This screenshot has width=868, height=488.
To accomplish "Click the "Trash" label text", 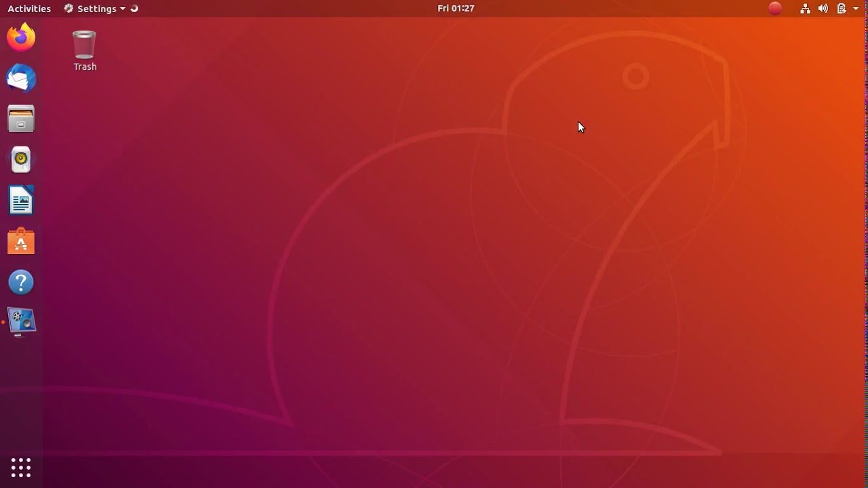I will point(85,66).
